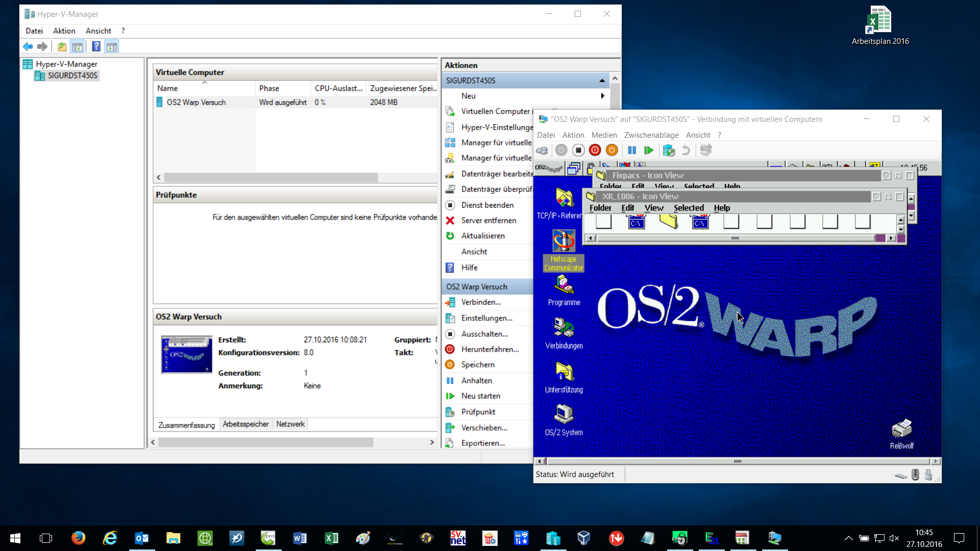Click the folder icon in XR_C006 window

pos(668,221)
